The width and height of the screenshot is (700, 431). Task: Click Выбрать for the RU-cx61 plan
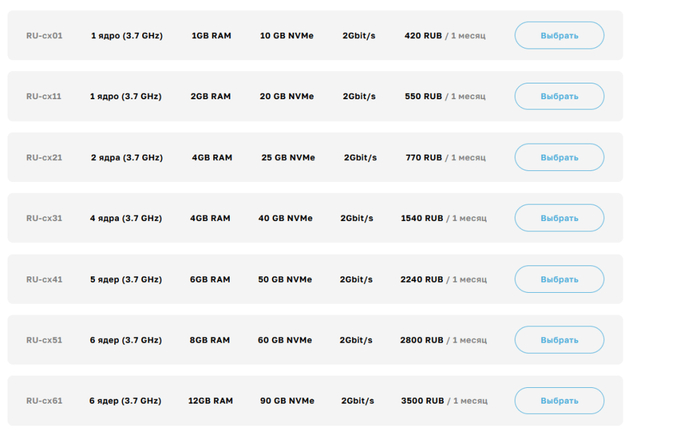[559, 401]
